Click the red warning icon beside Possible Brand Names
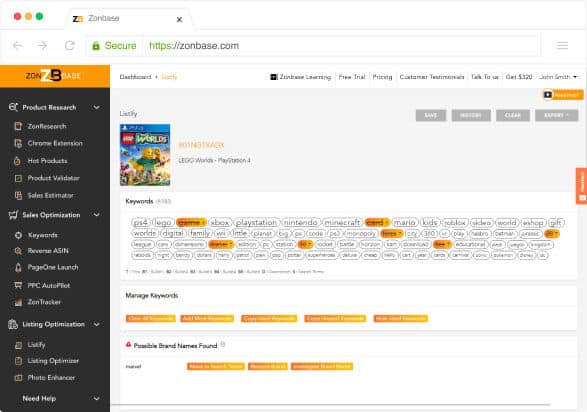The height and width of the screenshot is (412, 587). 128,345
